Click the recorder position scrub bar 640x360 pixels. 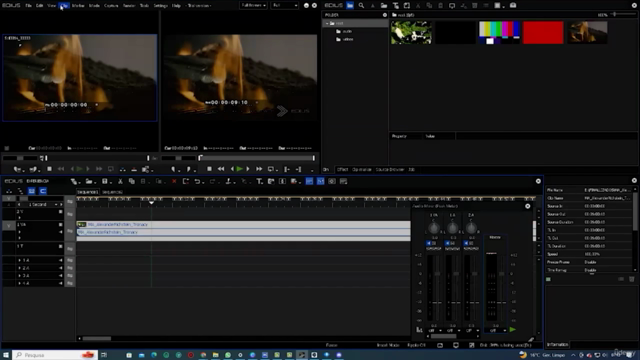[257, 158]
